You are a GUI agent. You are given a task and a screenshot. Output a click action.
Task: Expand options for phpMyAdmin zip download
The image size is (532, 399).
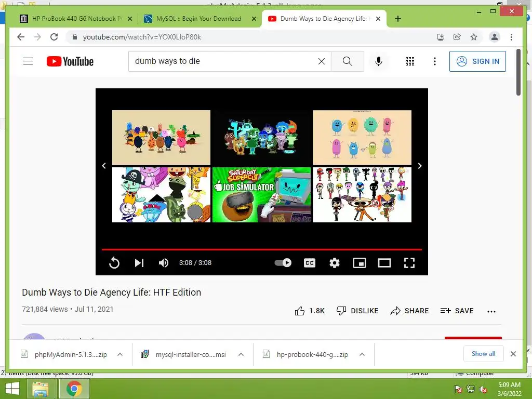click(120, 354)
